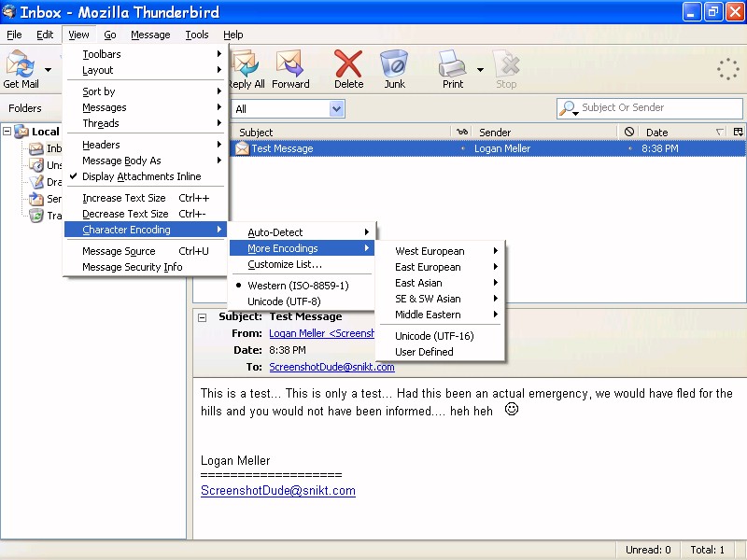Click the Local Folders account icon
747x560 pixels.
tap(21, 132)
